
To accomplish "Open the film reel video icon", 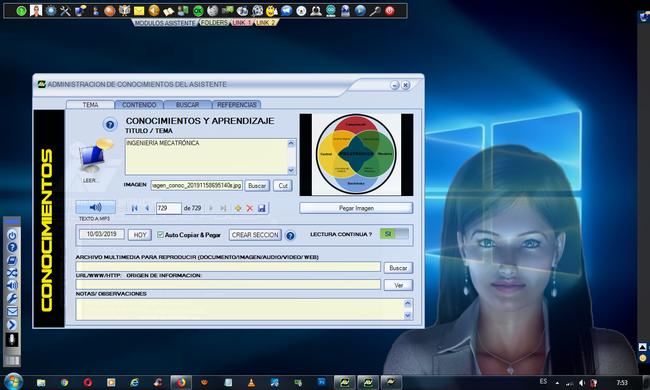I will [257, 11].
